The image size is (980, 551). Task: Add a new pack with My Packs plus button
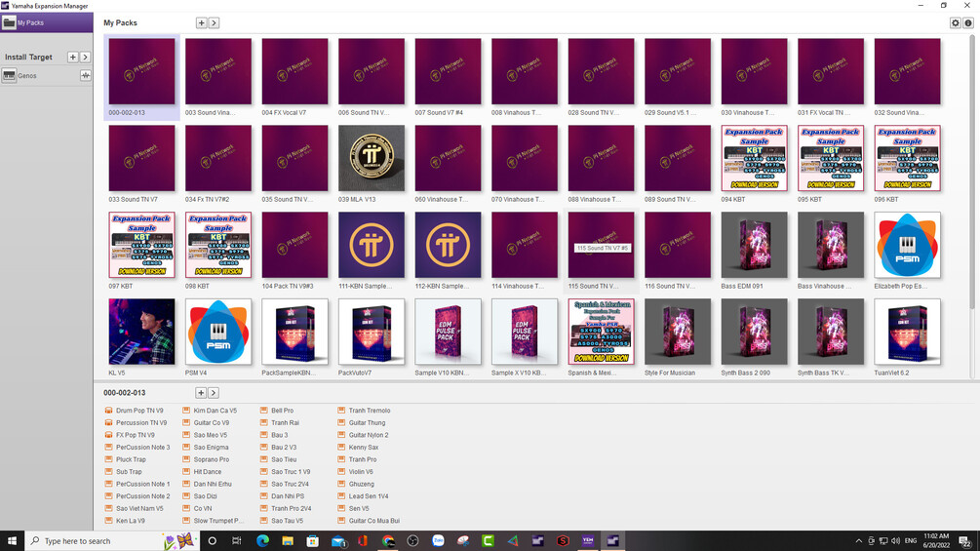coord(201,22)
